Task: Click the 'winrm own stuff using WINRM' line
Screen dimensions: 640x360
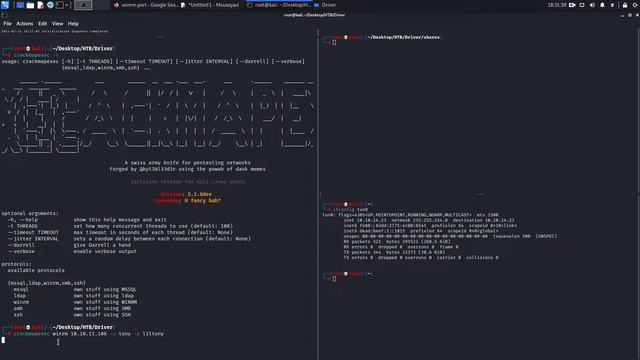Action: [x=75, y=302]
